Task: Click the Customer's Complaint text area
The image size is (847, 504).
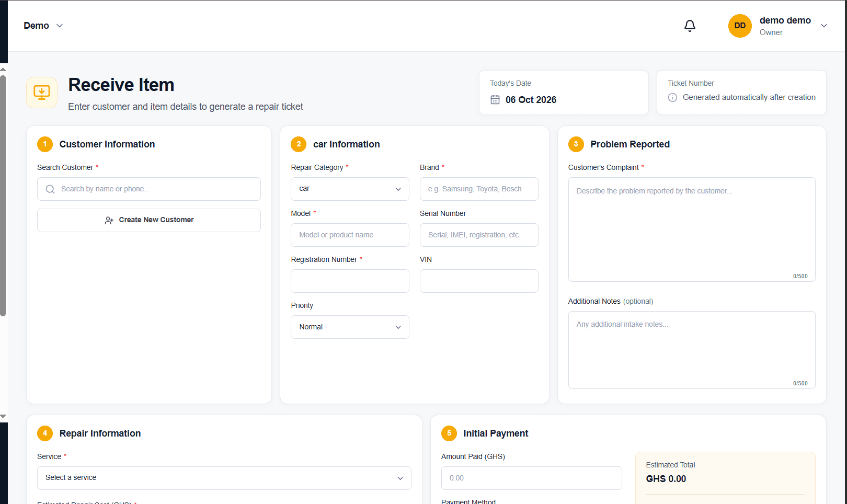Action: tap(692, 230)
